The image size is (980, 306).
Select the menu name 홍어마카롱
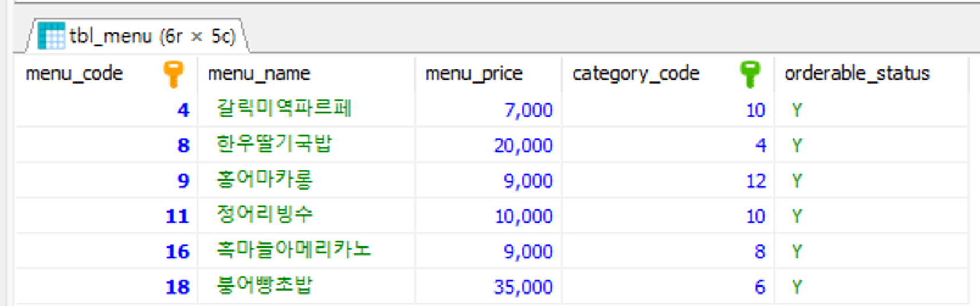pyautogui.click(x=264, y=179)
